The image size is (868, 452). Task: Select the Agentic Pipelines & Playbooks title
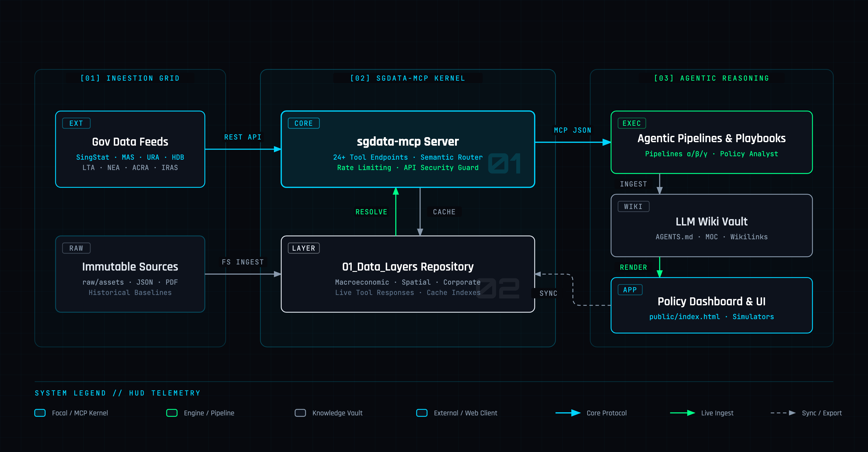point(711,138)
